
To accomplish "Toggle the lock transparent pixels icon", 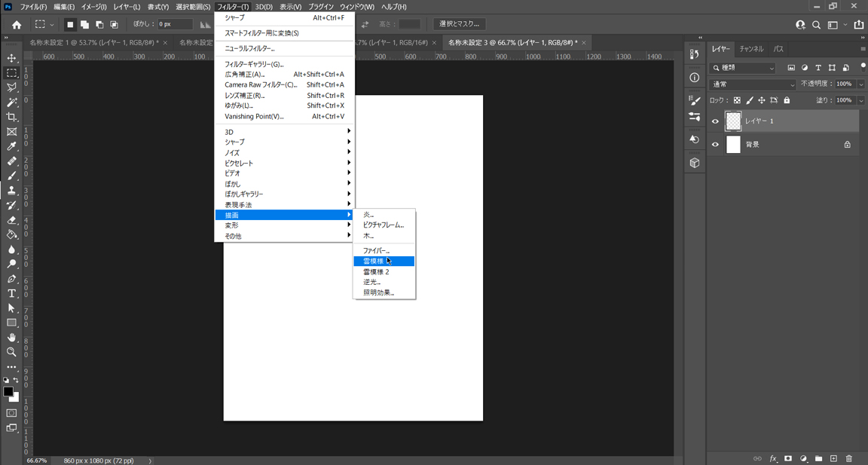I will 737,100.
